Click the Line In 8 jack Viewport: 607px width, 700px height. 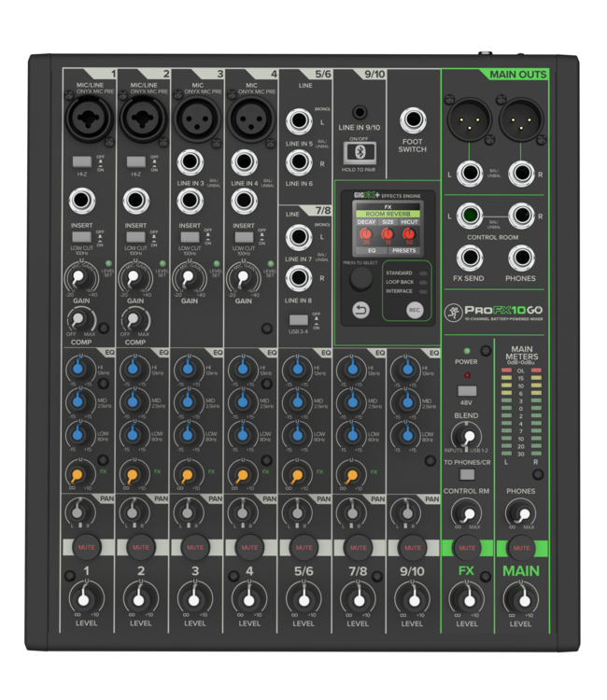[299, 278]
